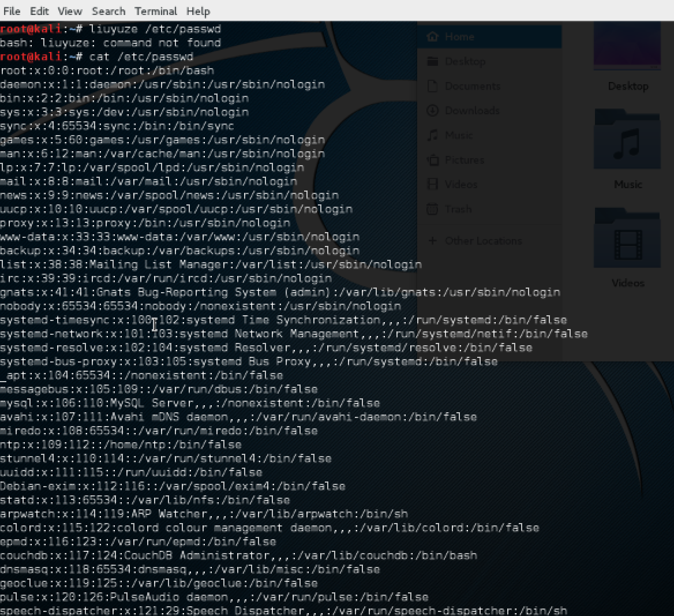Click the mail:x:8:8 line

[149, 181]
